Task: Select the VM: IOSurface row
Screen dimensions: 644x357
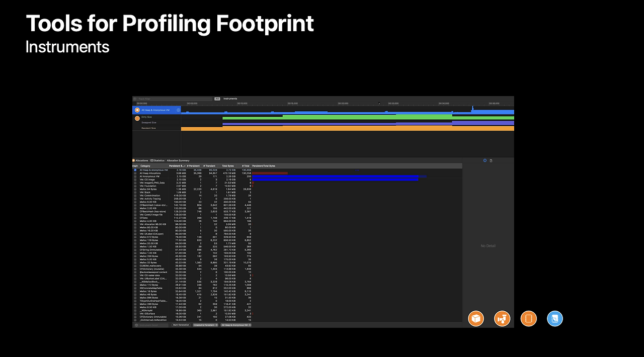Action: point(297,314)
